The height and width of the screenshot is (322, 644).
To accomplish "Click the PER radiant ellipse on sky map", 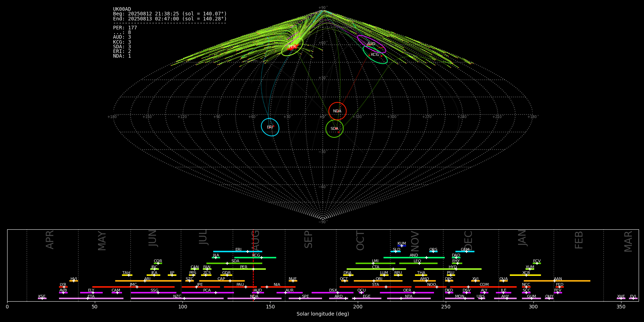I will (292, 47).
